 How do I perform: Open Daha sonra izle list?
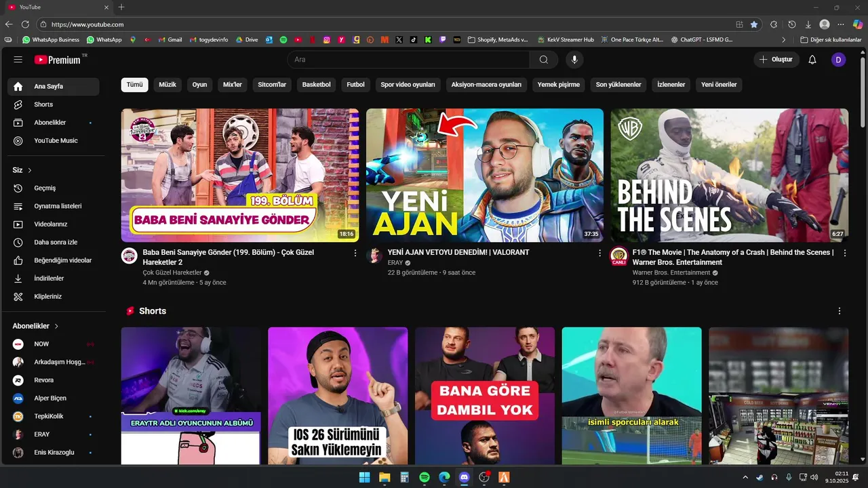(x=54, y=243)
